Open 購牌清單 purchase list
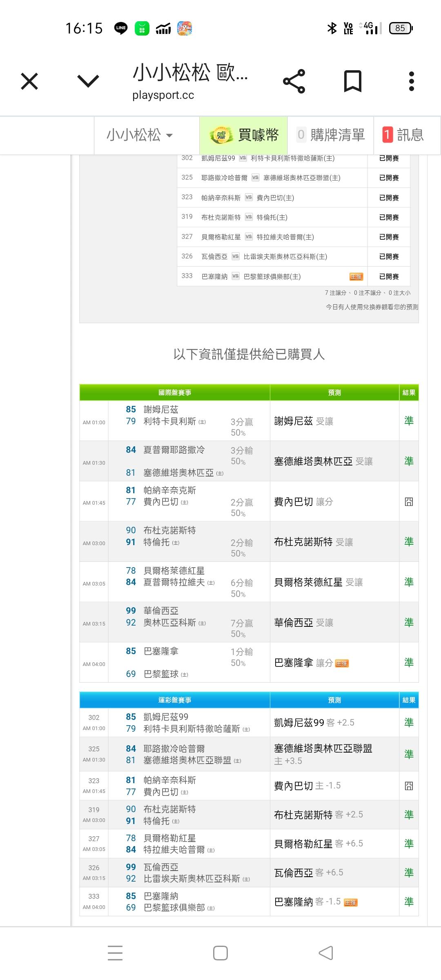 tap(331, 135)
